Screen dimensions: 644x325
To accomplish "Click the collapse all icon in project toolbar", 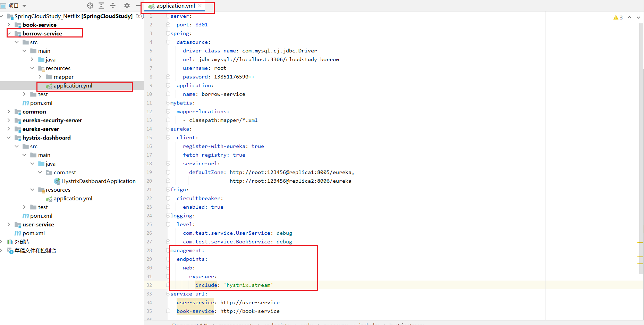I will pos(113,6).
